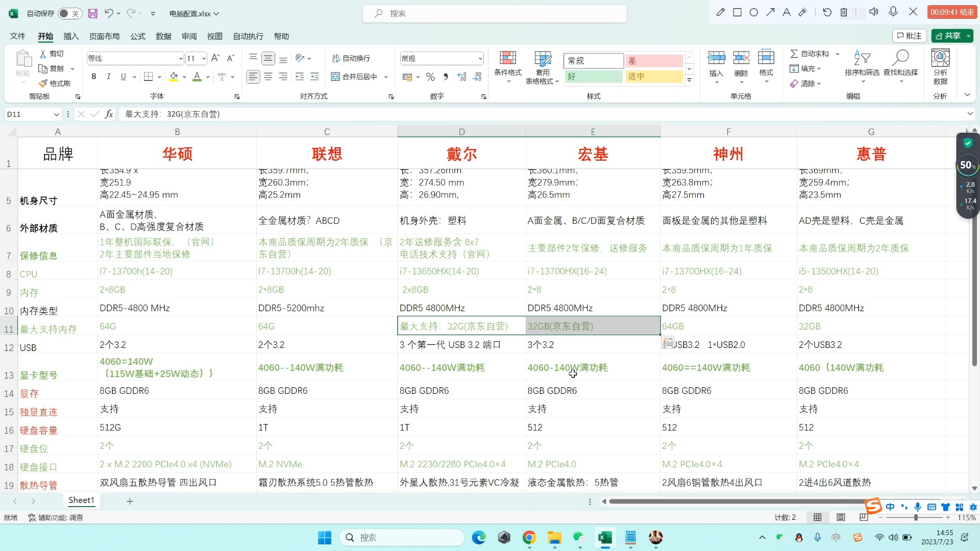
Task: Click the Save icon in title bar
Action: (x=92, y=14)
